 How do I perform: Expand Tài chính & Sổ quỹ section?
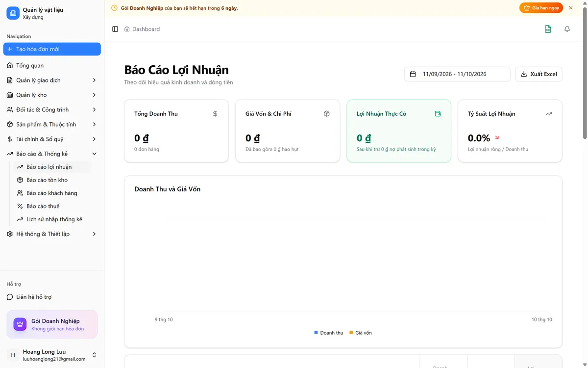tap(52, 139)
